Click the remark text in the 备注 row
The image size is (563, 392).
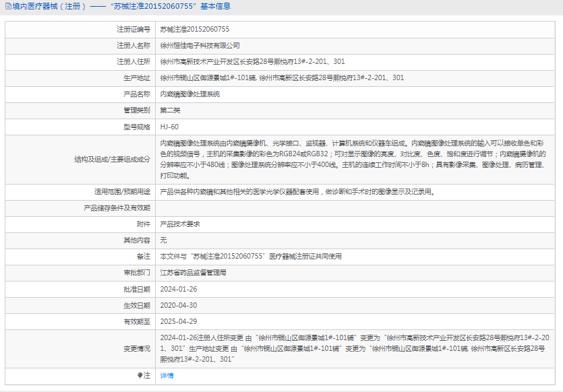[x=251, y=257]
